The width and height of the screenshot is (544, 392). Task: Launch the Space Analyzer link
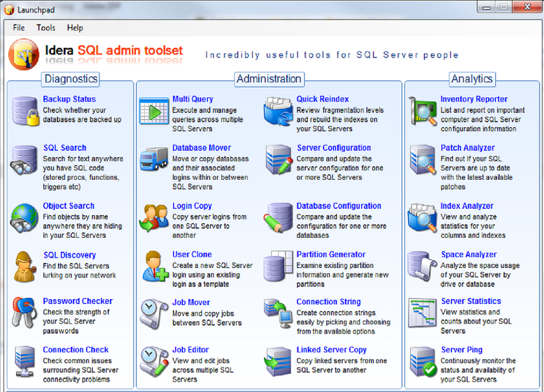coord(469,255)
